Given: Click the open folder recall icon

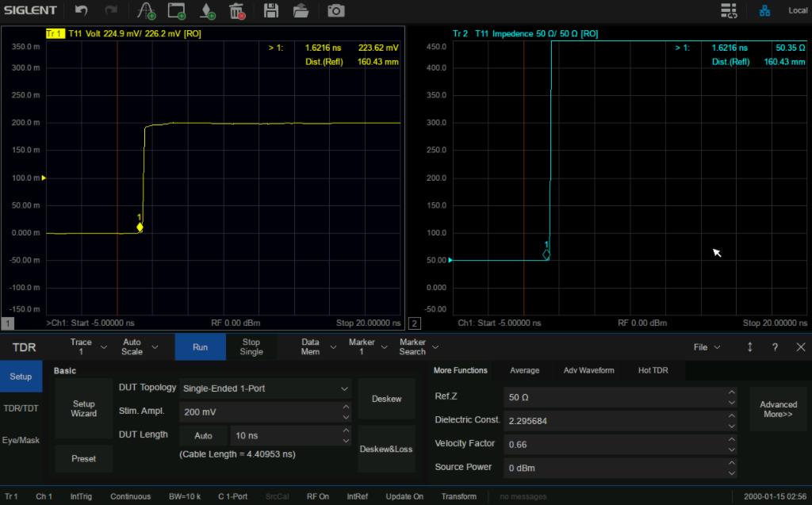Looking at the screenshot, I should pos(301,10).
